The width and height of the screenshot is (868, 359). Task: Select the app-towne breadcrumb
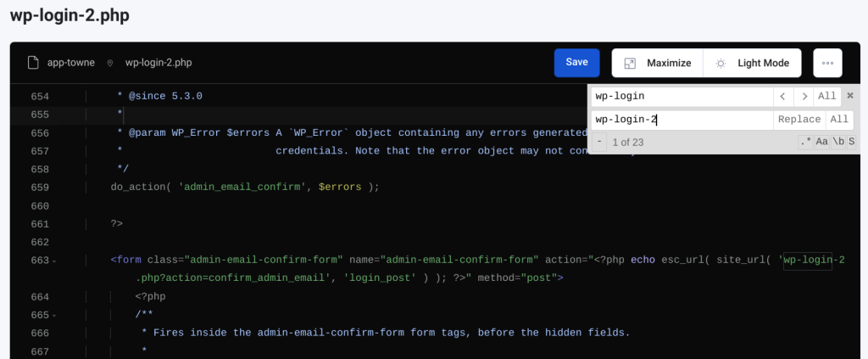pos(71,63)
